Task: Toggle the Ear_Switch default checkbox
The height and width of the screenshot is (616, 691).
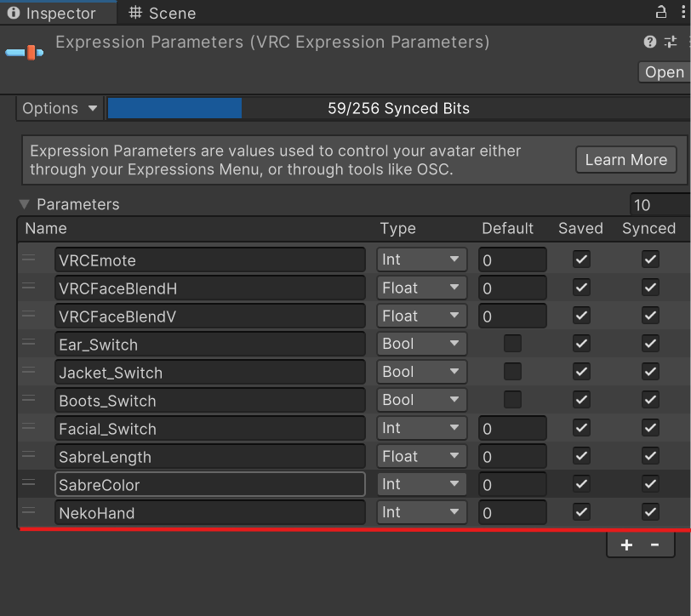Action: [512, 344]
